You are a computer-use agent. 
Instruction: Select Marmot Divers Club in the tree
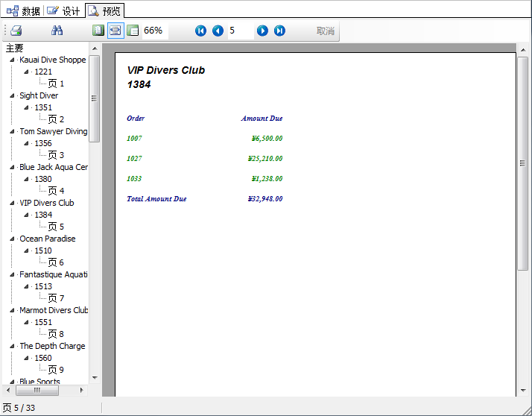pos(54,310)
